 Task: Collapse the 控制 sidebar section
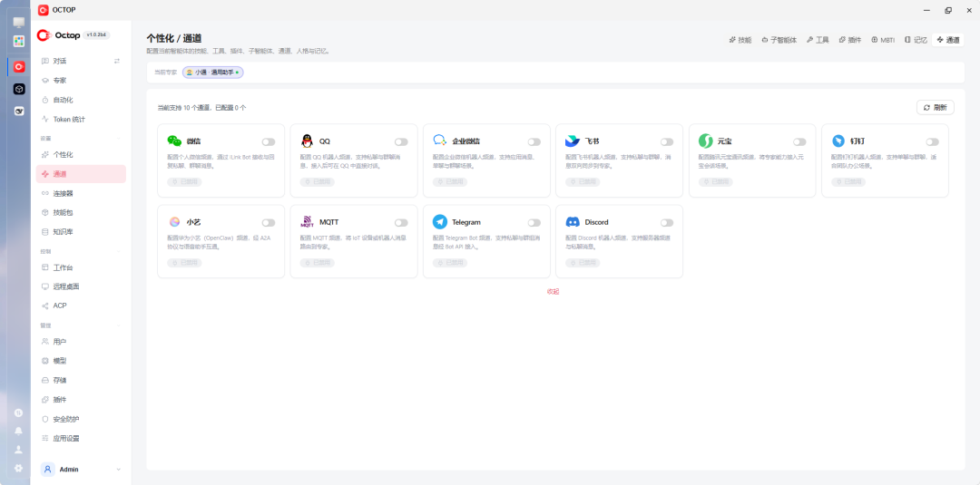click(x=119, y=251)
